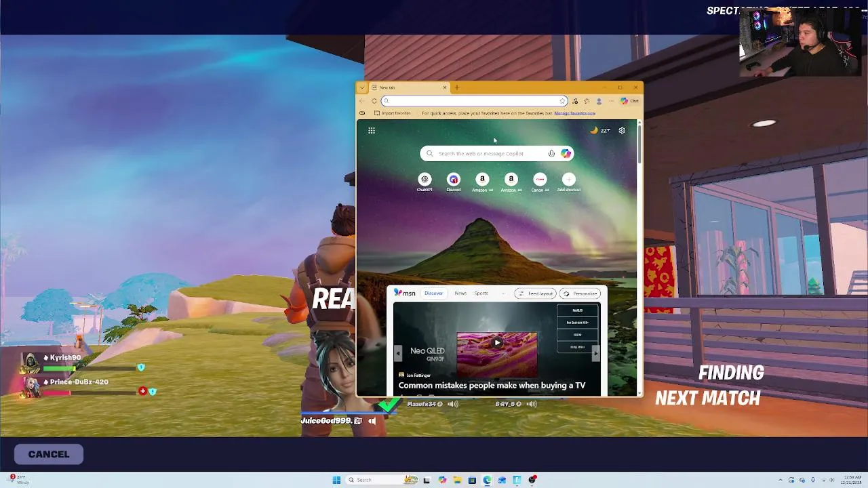This screenshot has width=868, height=488.
Task: Select the Discover feed tab
Action: tap(433, 293)
